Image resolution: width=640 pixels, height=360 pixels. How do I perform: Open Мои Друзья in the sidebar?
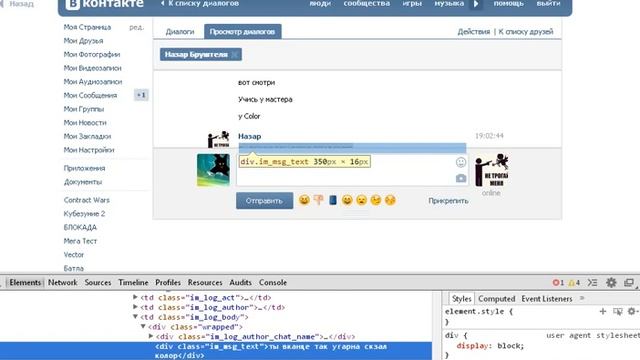[x=83, y=41]
